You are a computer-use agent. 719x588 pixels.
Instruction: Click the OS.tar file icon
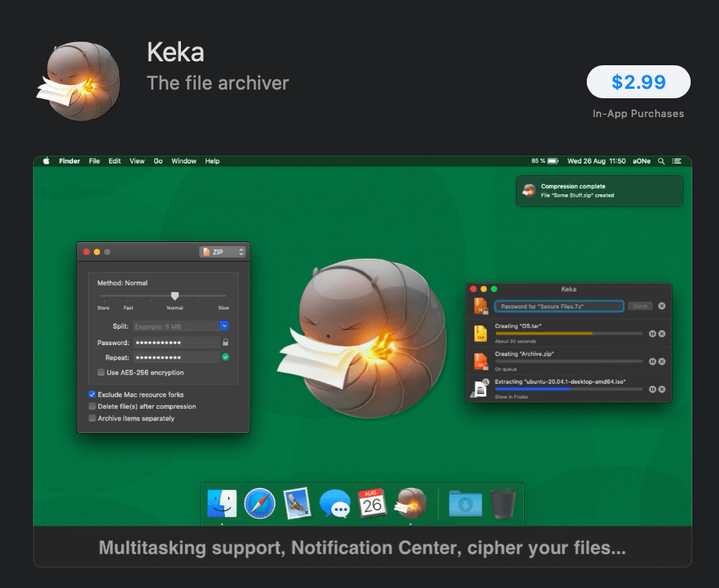coord(481,333)
